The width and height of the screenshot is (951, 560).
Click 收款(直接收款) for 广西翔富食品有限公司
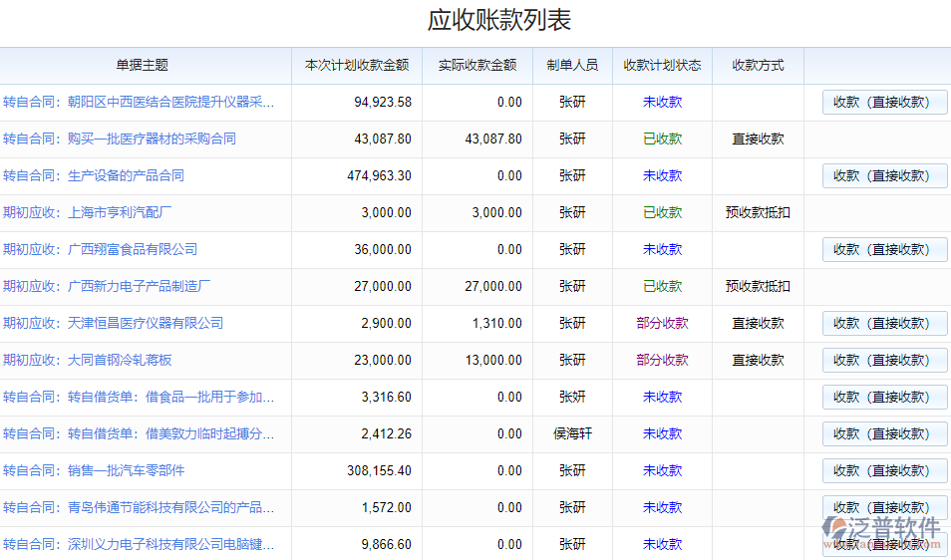[x=885, y=249]
